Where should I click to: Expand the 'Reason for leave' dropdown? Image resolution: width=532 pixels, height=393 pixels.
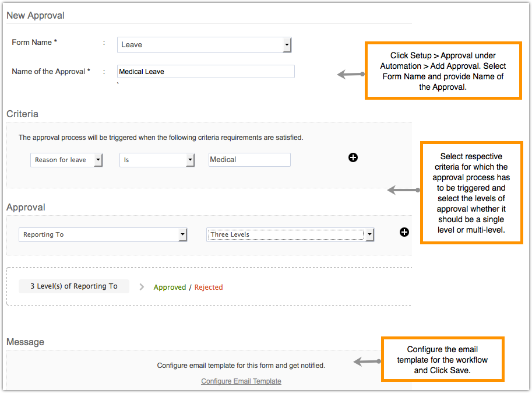[x=98, y=160]
